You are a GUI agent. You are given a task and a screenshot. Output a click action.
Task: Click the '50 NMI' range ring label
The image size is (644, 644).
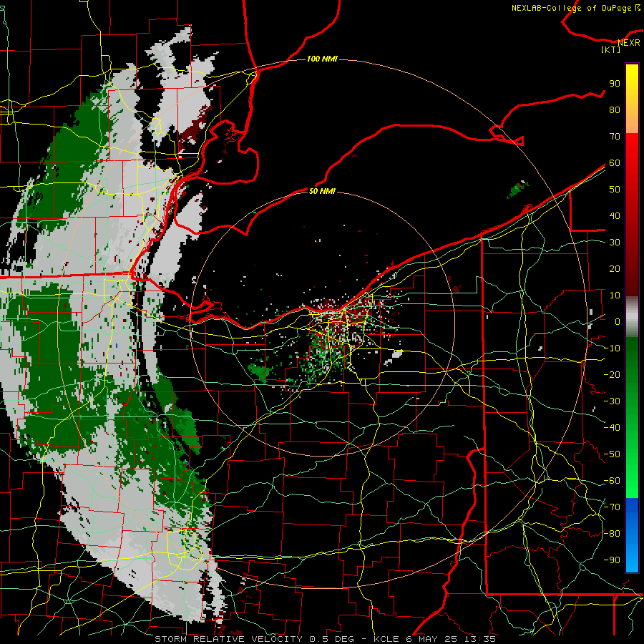[322, 191]
